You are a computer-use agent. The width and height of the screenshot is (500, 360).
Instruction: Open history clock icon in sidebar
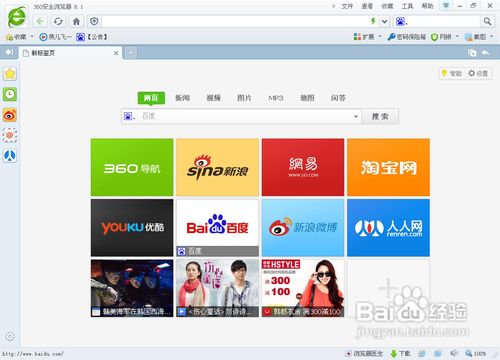[x=10, y=94]
